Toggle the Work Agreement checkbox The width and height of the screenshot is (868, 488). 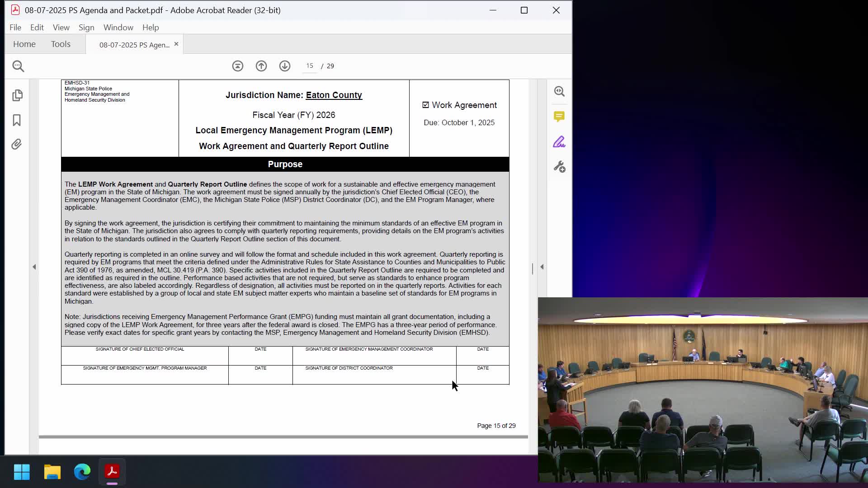425,105
